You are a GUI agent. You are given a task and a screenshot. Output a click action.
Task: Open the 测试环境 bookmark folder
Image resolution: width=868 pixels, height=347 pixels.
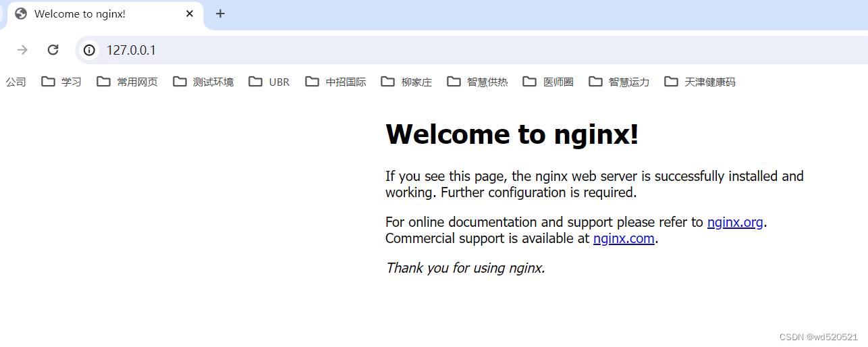click(203, 82)
